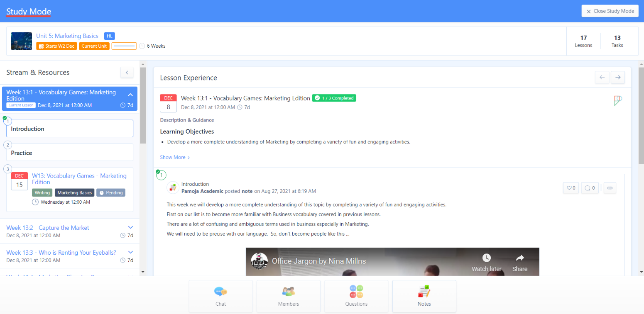Collapse the Week 13:1 lesson accordion
This screenshot has height=314, width=644.
tap(130, 95)
